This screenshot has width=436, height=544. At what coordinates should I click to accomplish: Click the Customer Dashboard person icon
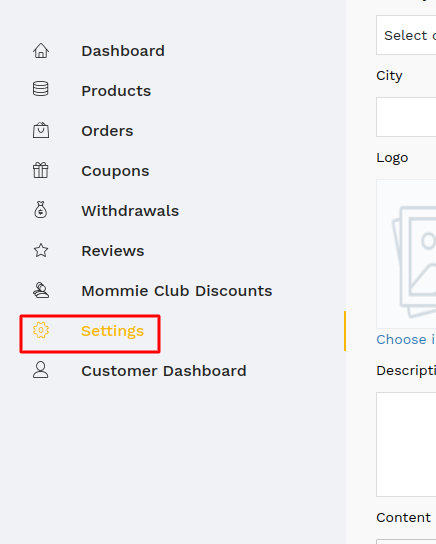pyautogui.click(x=41, y=370)
